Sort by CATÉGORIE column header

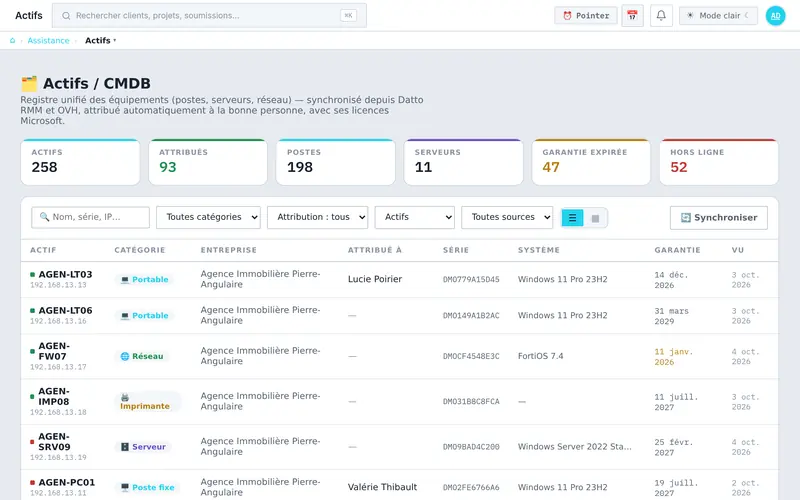(x=140, y=250)
